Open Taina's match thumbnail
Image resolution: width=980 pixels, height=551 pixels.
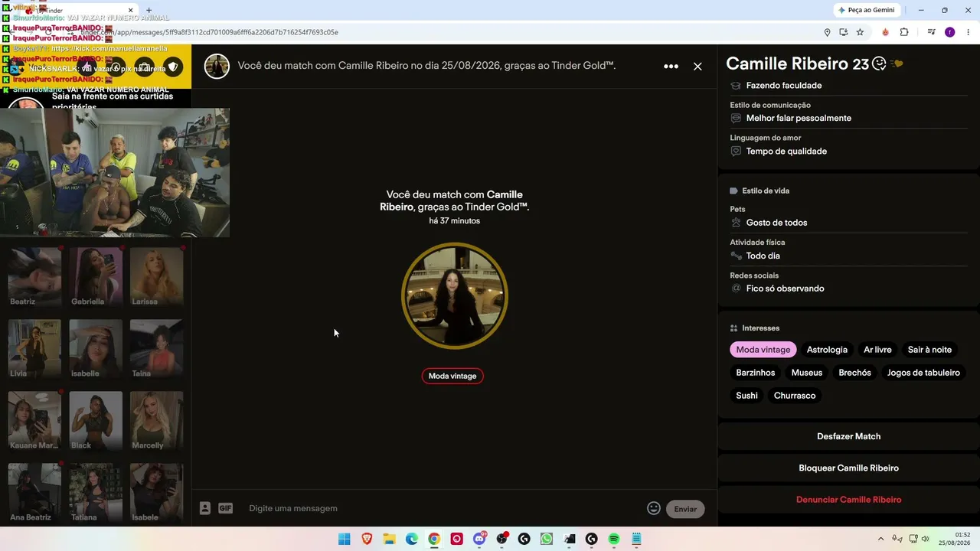click(x=156, y=348)
